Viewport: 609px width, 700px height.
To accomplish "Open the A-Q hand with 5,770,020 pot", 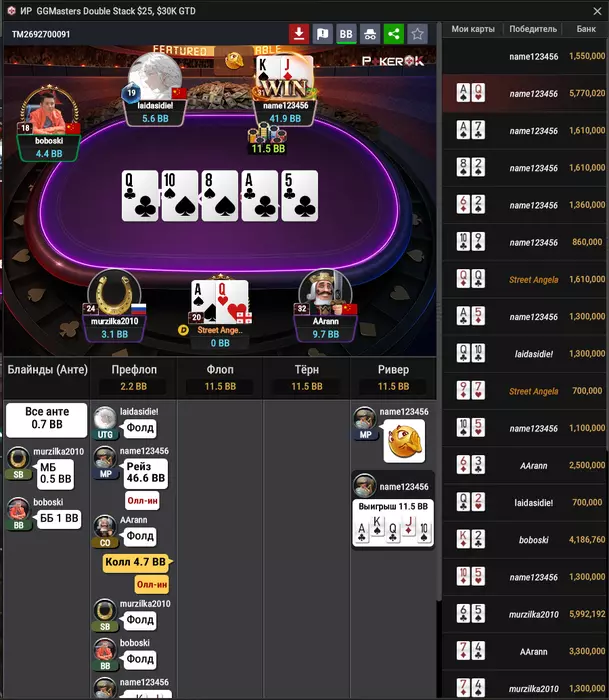I will (x=524, y=93).
